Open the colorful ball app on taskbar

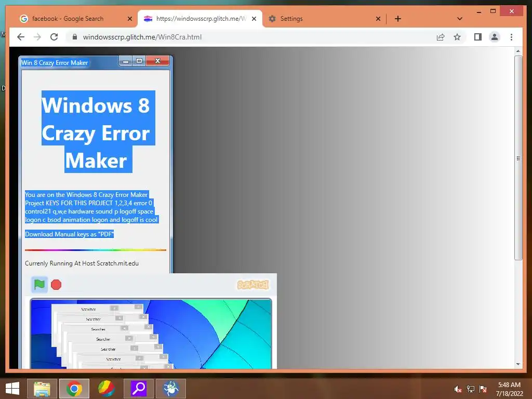click(x=106, y=389)
